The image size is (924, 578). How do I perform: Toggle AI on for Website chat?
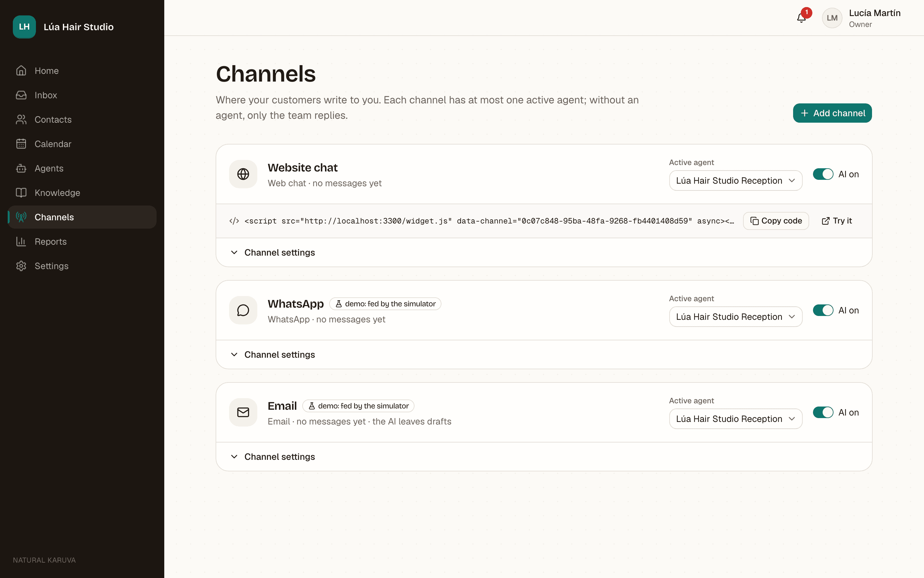coord(823,174)
